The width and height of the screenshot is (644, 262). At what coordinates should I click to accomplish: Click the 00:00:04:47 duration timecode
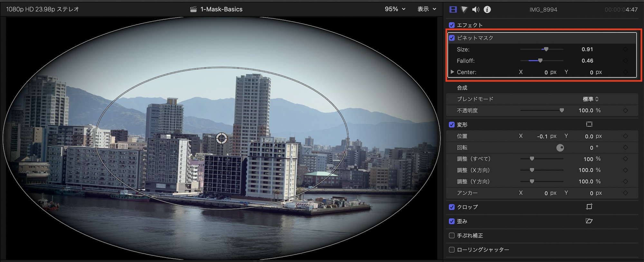(x=621, y=10)
